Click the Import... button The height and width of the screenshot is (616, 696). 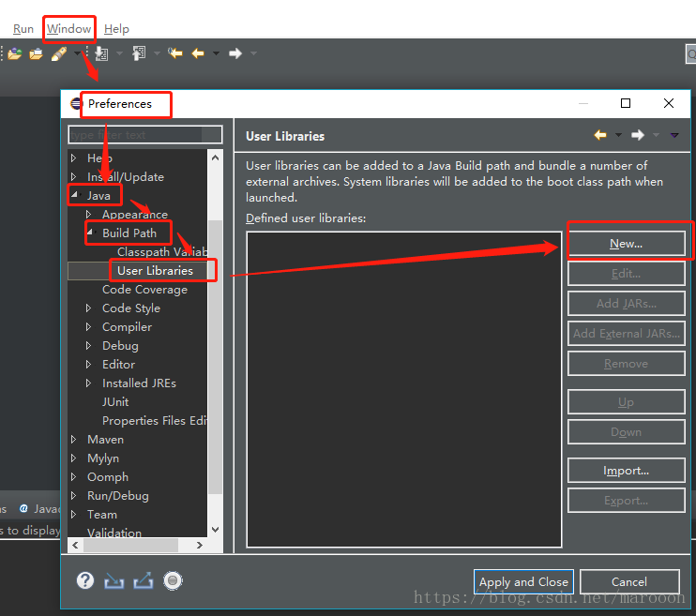point(626,471)
